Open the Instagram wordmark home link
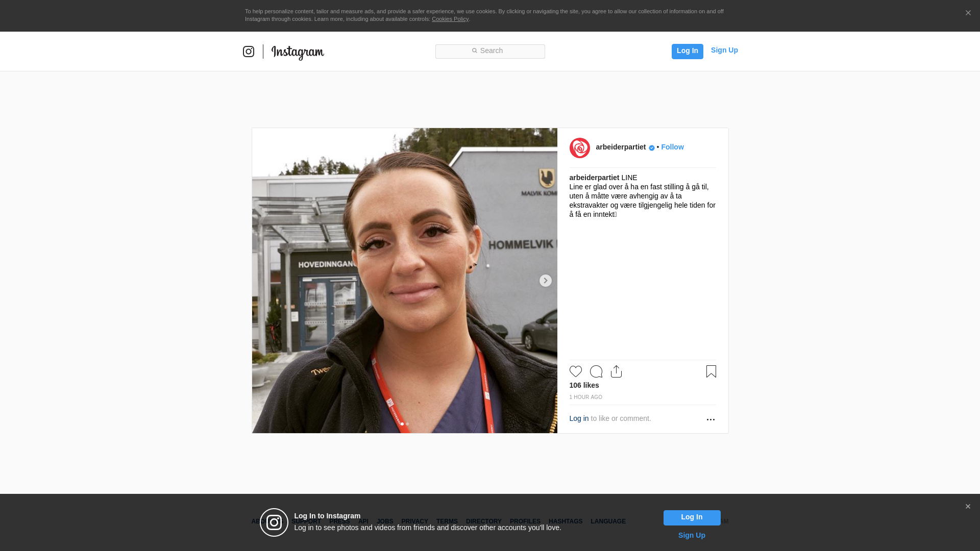980x551 pixels. tap(298, 53)
